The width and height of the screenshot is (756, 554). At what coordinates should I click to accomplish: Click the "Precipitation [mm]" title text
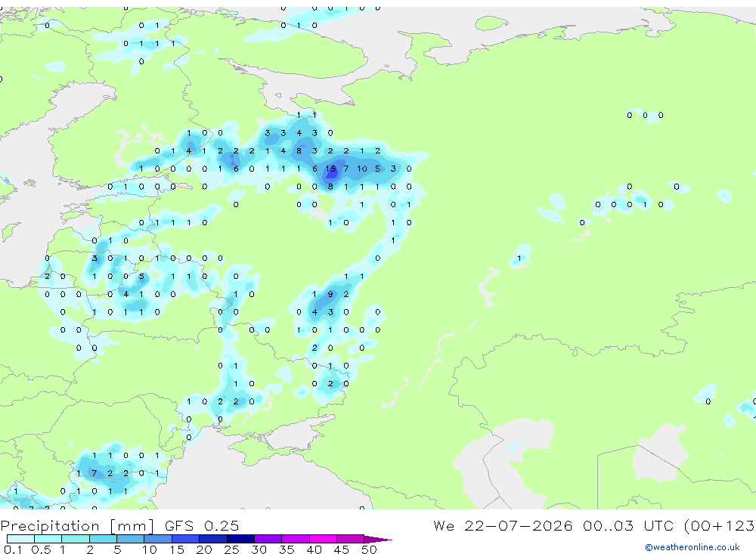pos(77,525)
